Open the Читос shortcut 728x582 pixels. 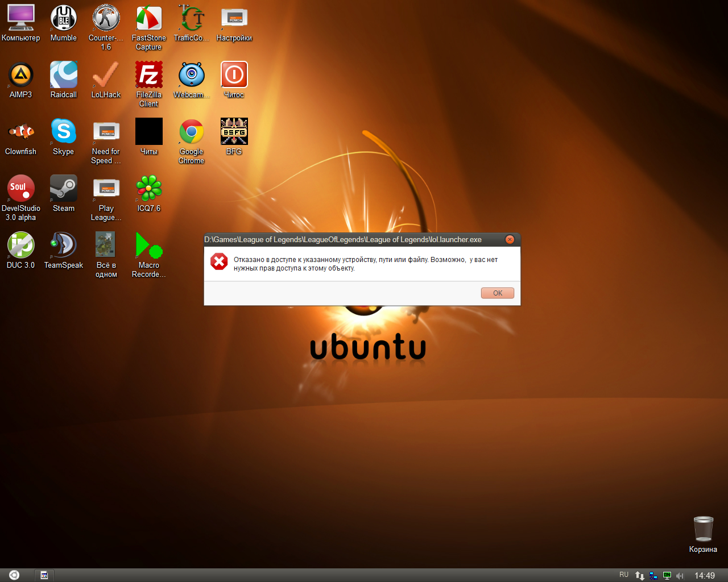pos(234,80)
